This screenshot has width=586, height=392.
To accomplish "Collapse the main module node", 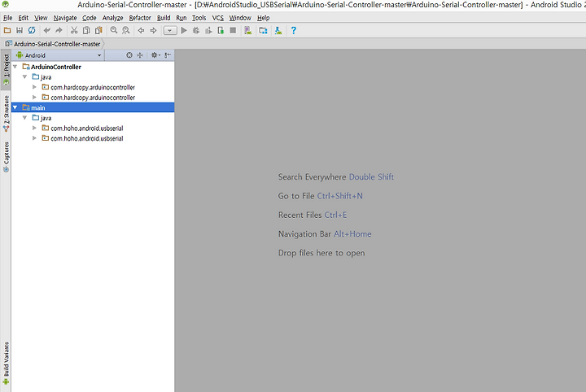I will point(15,107).
